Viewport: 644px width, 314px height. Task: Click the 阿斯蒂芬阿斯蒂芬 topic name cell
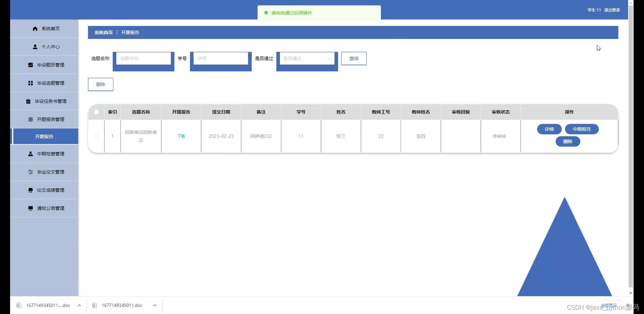pos(141,136)
